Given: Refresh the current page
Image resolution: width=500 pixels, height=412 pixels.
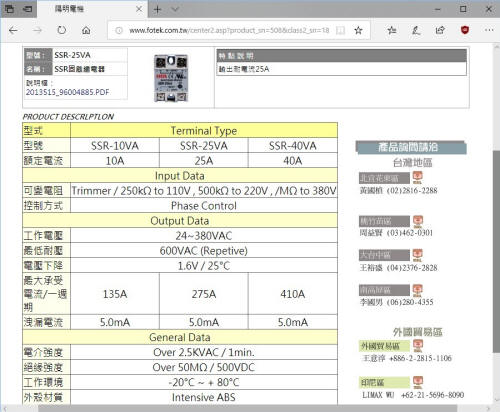Looking at the screenshot, I should [x=62, y=30].
